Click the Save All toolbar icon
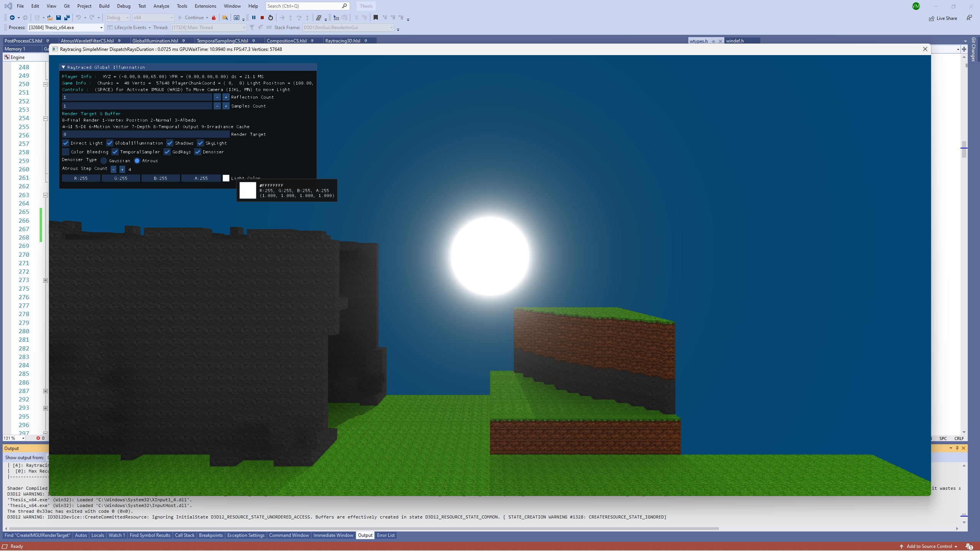The image size is (980, 551). pyautogui.click(x=67, y=18)
